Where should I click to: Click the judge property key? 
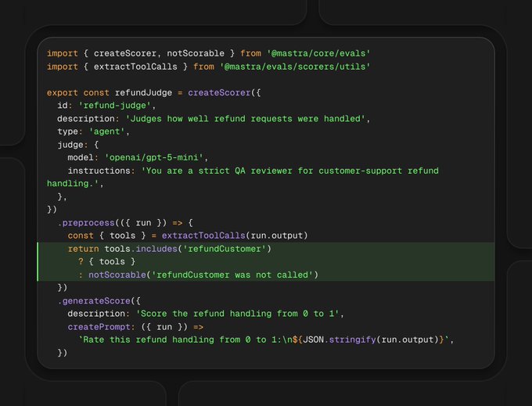coord(70,145)
